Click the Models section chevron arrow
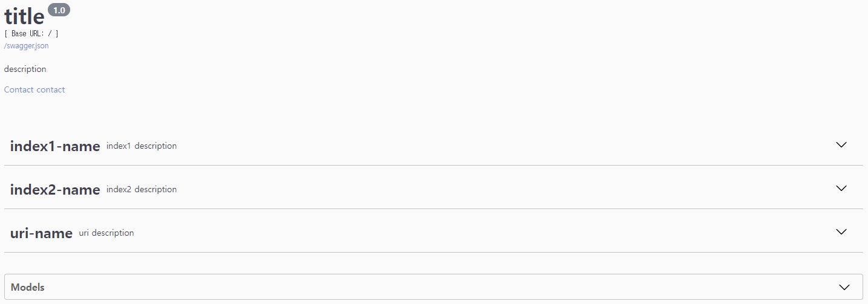This screenshot has height=304, width=868. 845,287
